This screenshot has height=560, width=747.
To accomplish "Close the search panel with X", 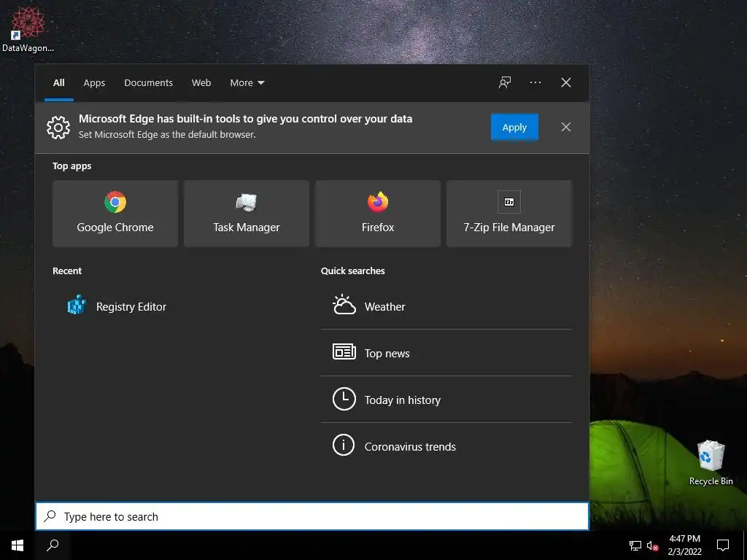I will pyautogui.click(x=565, y=82).
